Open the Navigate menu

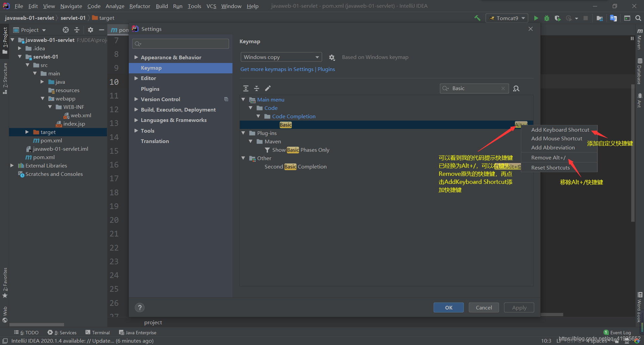(x=71, y=6)
